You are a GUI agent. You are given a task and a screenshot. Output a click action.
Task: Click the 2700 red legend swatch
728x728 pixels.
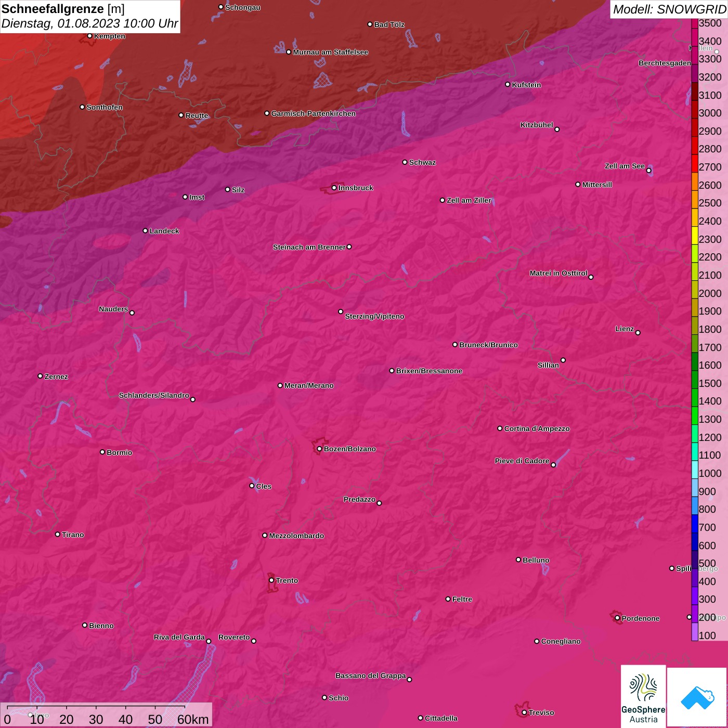click(694, 163)
